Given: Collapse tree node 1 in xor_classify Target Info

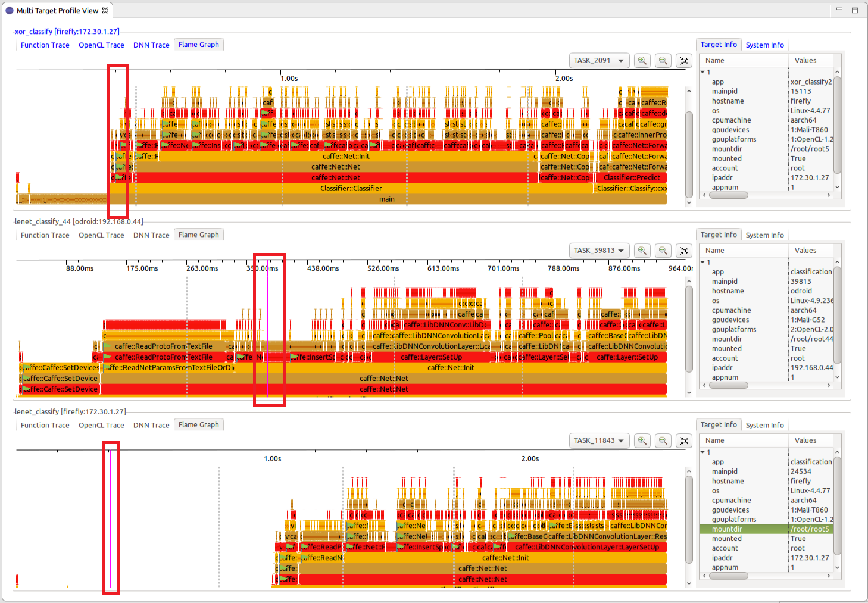Looking at the screenshot, I should coord(703,72).
